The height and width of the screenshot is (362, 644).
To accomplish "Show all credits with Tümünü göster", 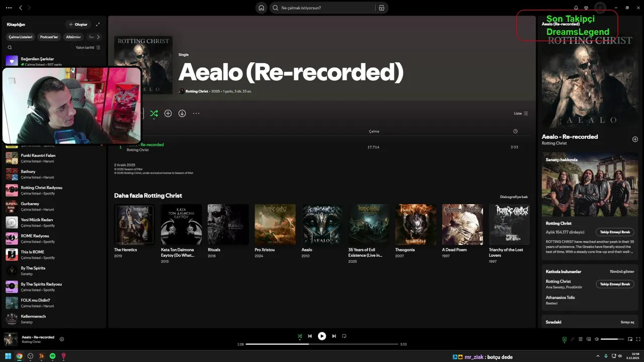I will [622, 271].
